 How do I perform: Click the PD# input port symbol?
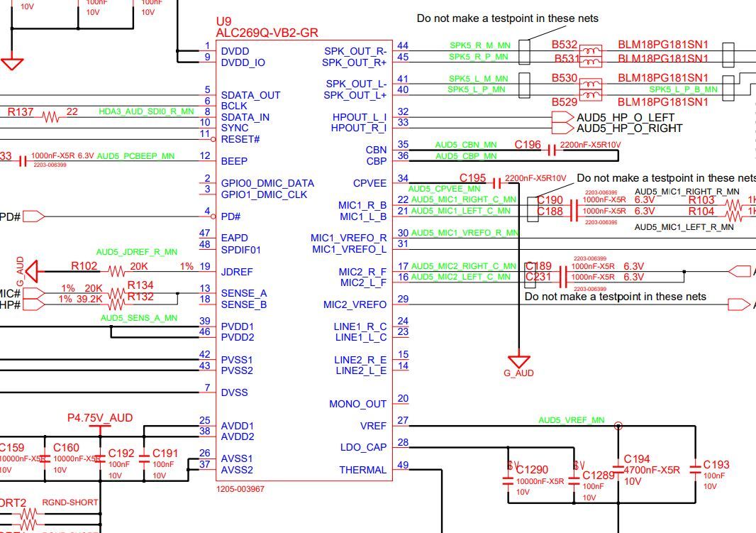(33, 216)
